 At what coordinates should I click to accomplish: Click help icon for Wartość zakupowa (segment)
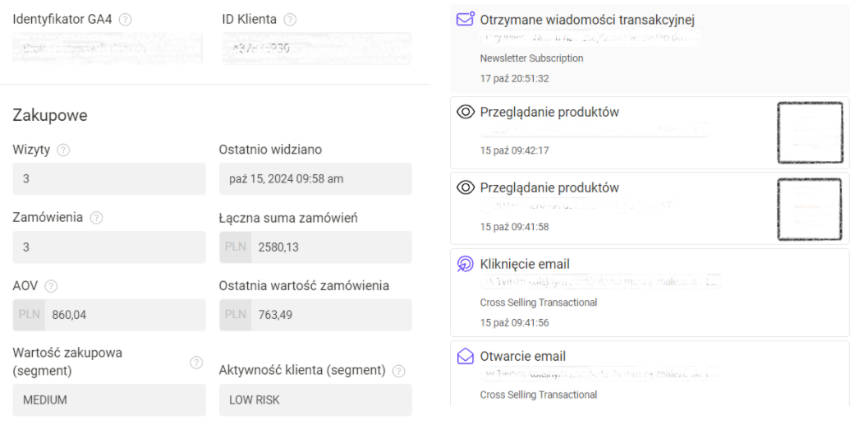196,363
